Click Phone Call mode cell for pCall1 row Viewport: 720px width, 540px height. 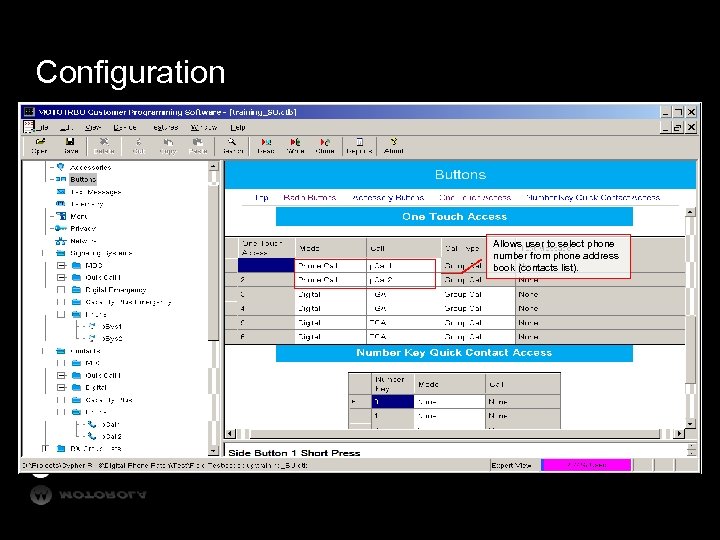tap(331, 265)
